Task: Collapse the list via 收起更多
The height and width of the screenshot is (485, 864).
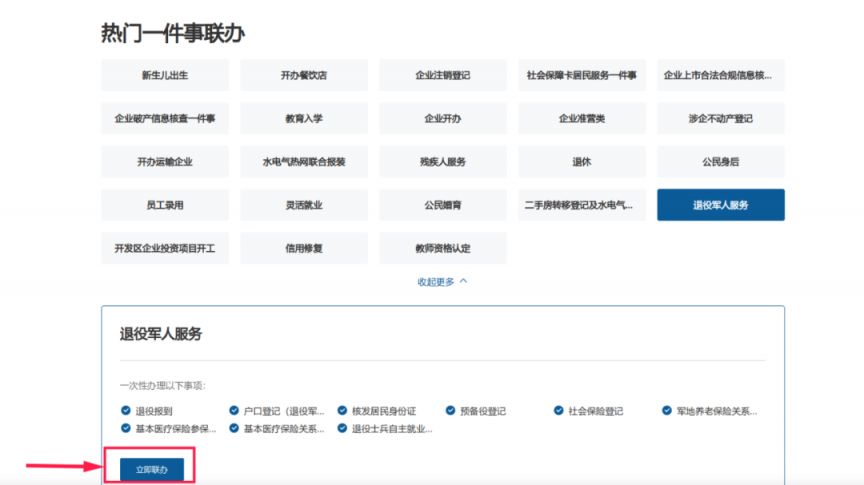Action: point(436,281)
